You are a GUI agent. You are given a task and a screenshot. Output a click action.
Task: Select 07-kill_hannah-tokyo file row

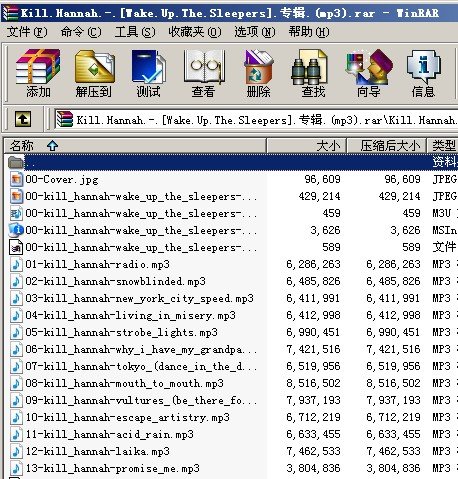(x=141, y=366)
